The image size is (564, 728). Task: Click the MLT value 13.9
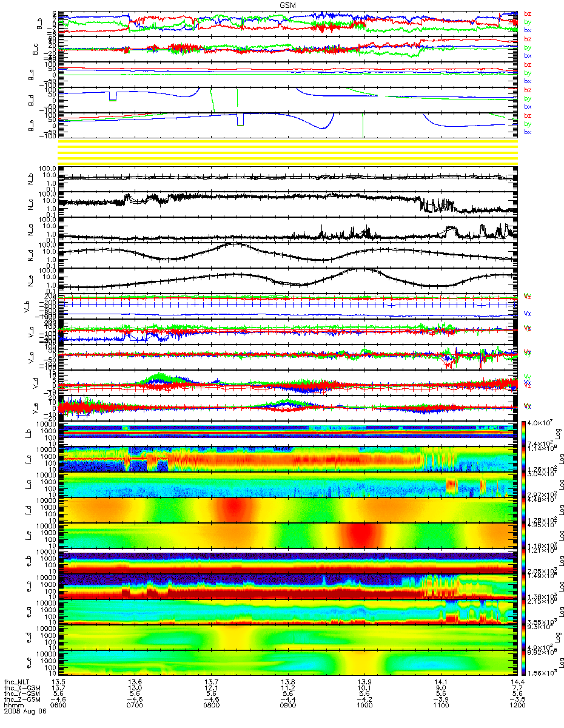[364, 682]
